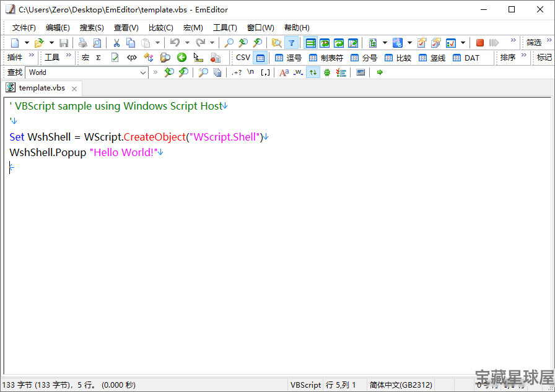Click the bookmark lines icon in find toolbar
The width and height of the screenshot is (555, 392).
(341, 72)
